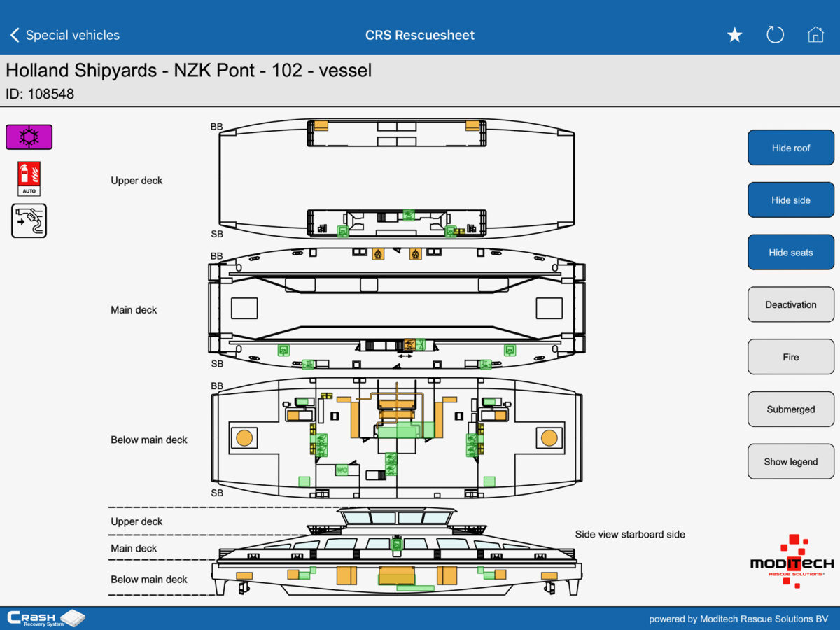Select the purple air conditioning refrigerant icon
The width and height of the screenshot is (840, 630).
[x=29, y=136]
